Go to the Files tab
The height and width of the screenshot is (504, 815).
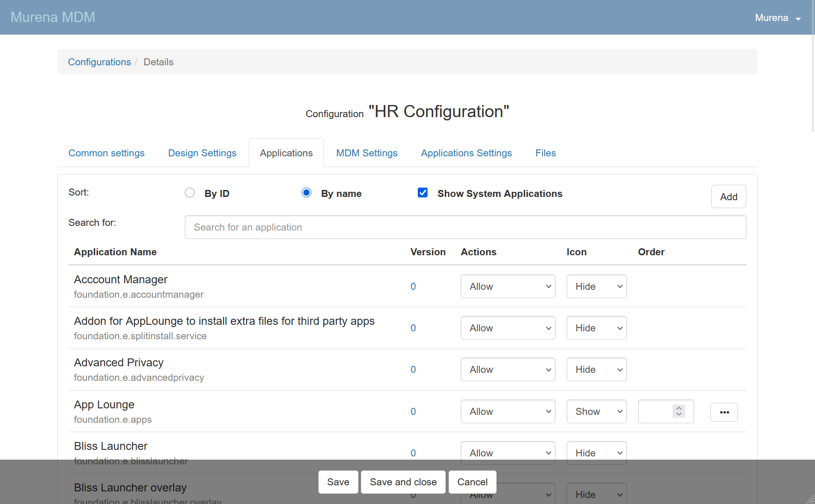(545, 153)
